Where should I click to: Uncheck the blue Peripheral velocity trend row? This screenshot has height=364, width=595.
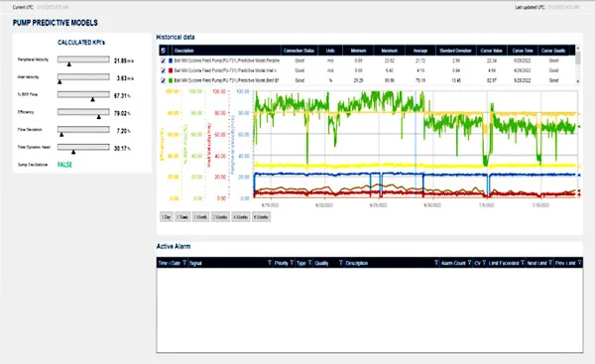pos(164,61)
